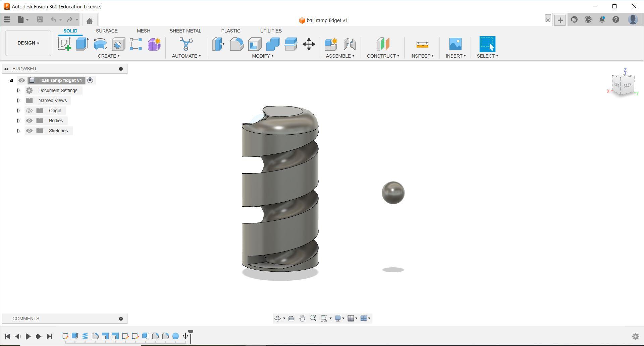Select the Coil feature in the timeline
644x346 pixels.
click(85, 336)
